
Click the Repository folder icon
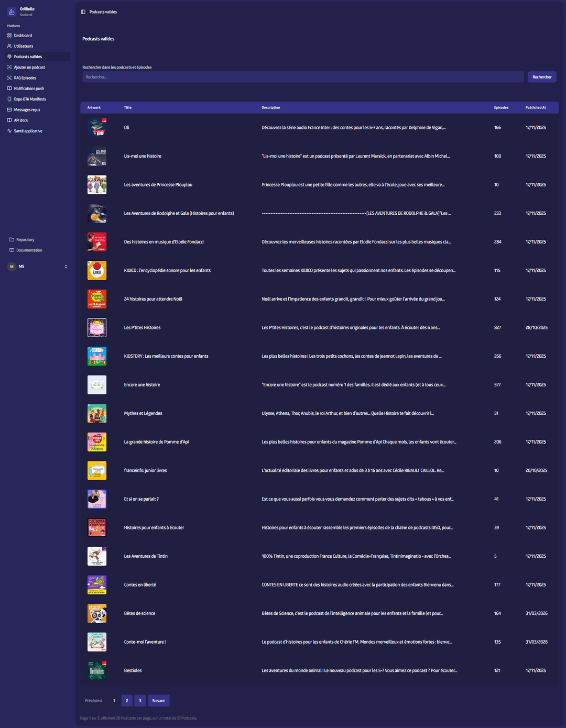[12, 239]
